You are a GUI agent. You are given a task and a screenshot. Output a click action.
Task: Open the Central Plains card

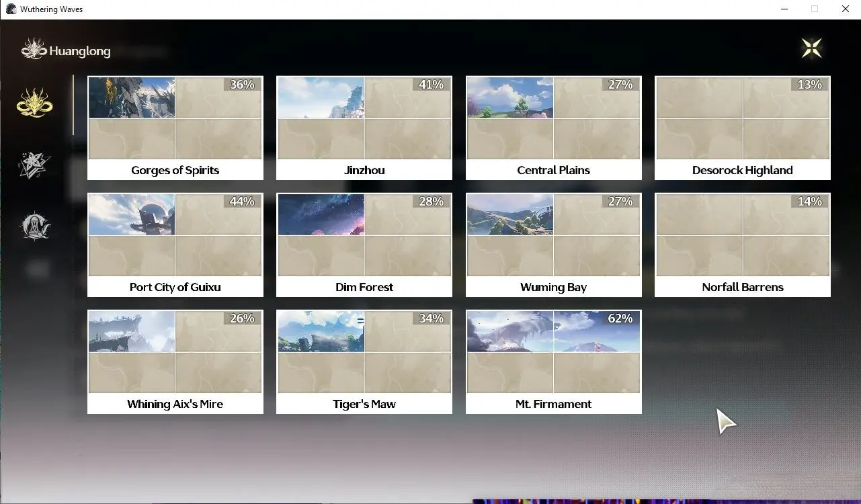(554, 128)
